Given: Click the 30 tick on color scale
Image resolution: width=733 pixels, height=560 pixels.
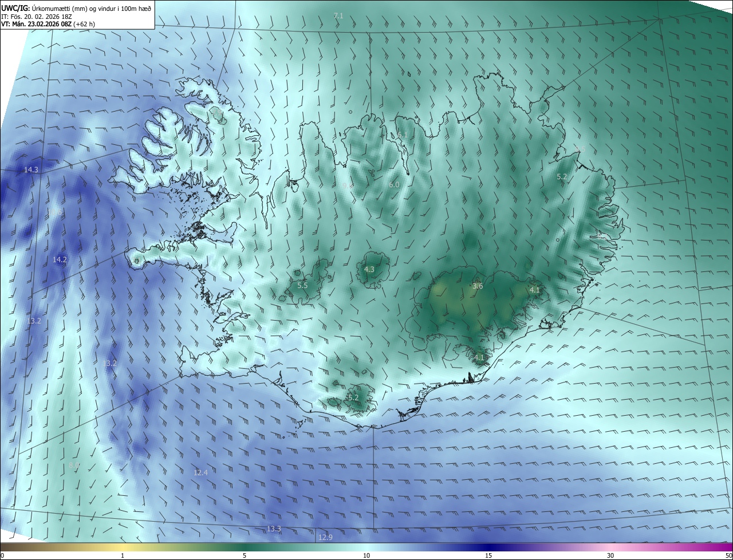Looking at the screenshot, I should tap(610, 555).
